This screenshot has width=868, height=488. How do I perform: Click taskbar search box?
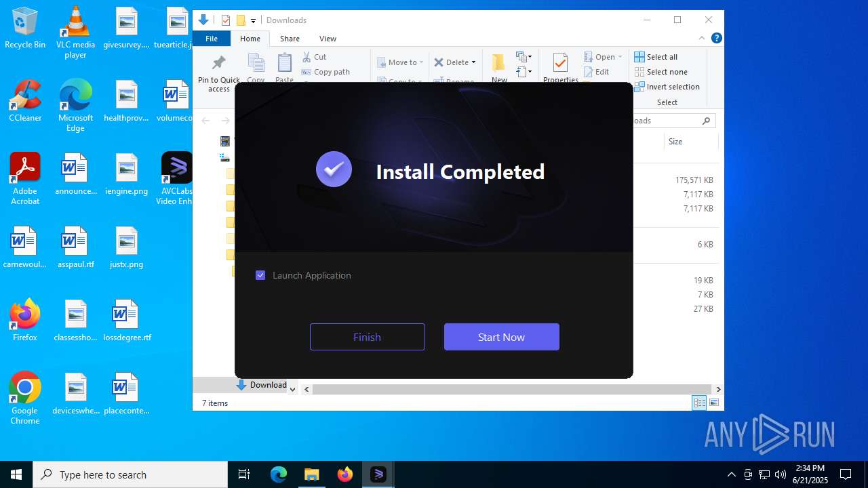130,474
